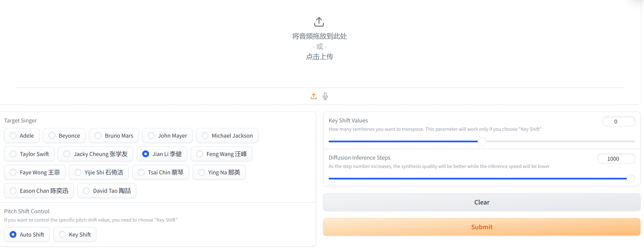Screen dimensions: 644x250
Task: Click the Key Shift Values slider handle
Action: (x=482, y=141)
